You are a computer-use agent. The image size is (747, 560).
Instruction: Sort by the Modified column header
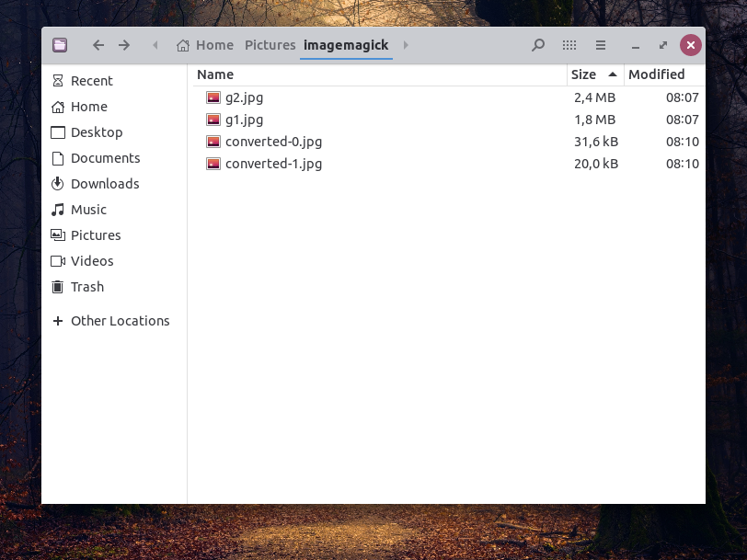coord(664,74)
